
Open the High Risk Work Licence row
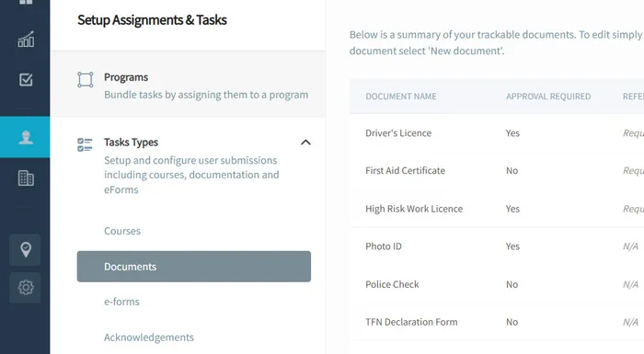pos(497,209)
